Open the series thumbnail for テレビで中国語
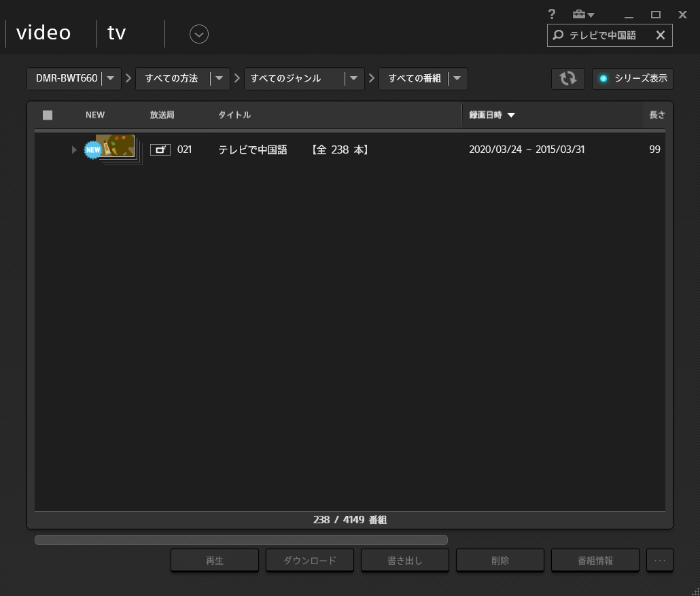The width and height of the screenshot is (700, 596). point(118,147)
